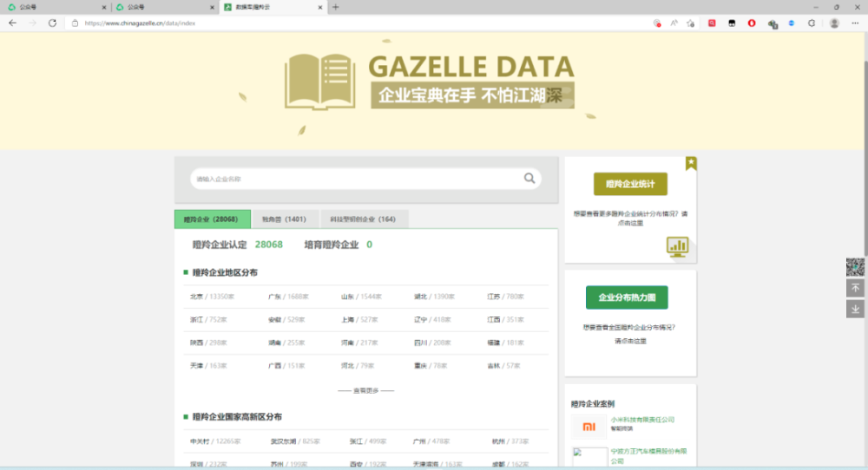Click the QR code icon on right edge

click(x=855, y=267)
